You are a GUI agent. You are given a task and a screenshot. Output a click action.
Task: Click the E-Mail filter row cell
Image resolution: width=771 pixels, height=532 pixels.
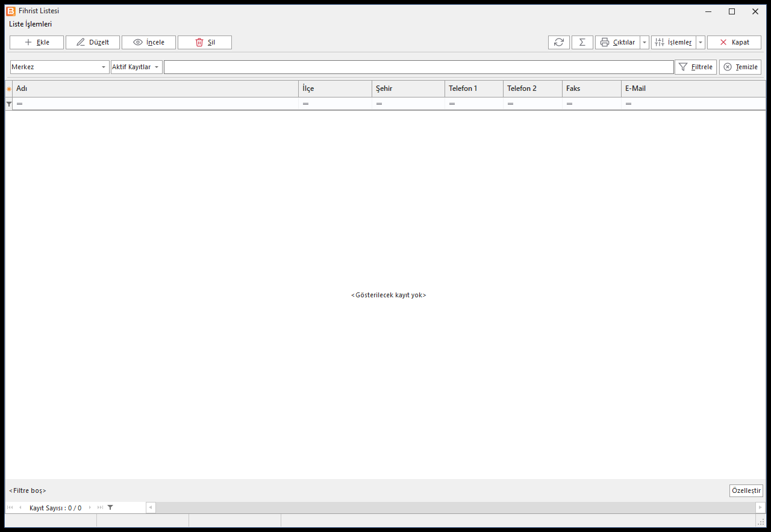click(x=693, y=104)
